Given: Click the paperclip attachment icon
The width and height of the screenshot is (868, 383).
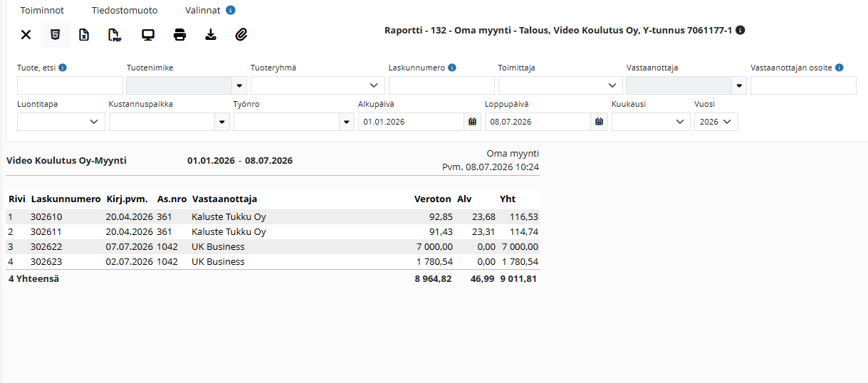Looking at the screenshot, I should point(241,35).
